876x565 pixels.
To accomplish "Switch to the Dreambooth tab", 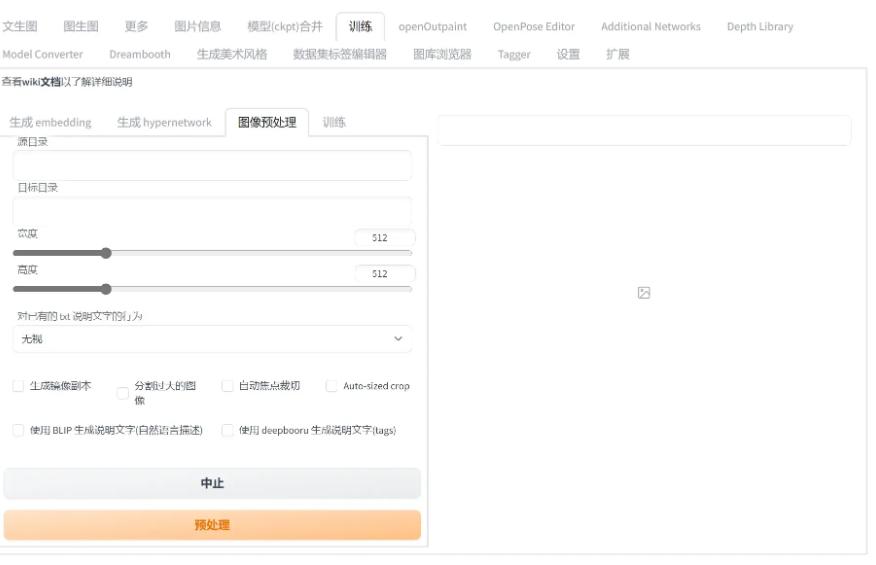I will pos(140,54).
